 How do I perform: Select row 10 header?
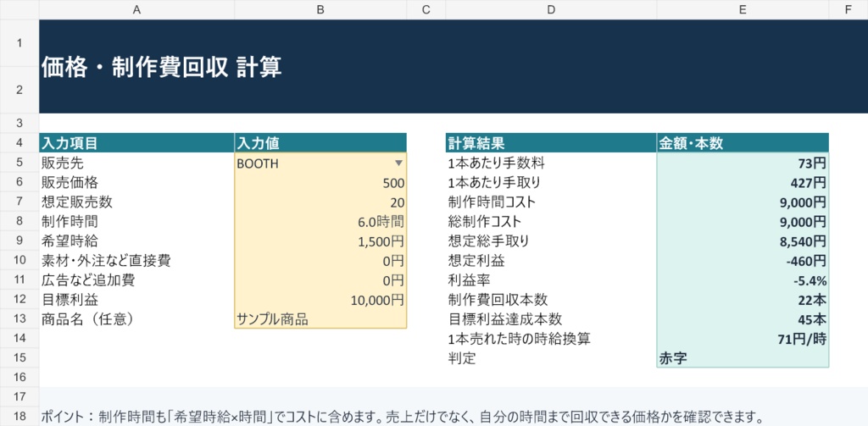pyautogui.click(x=19, y=261)
